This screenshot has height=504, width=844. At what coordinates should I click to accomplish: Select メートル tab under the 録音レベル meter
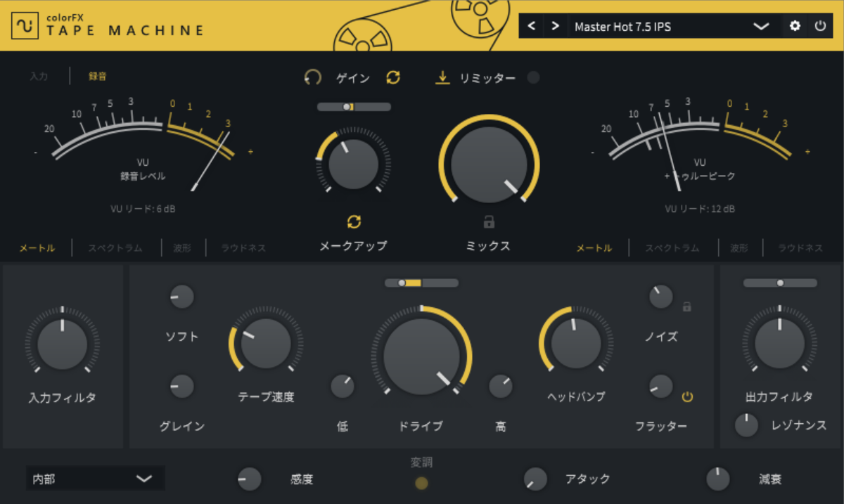pyautogui.click(x=37, y=248)
